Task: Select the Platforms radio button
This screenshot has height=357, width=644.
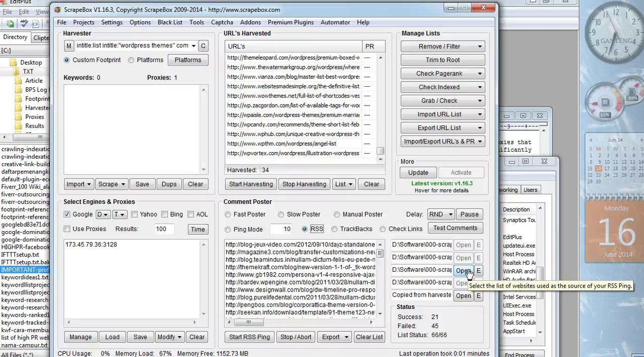Action: (131, 60)
